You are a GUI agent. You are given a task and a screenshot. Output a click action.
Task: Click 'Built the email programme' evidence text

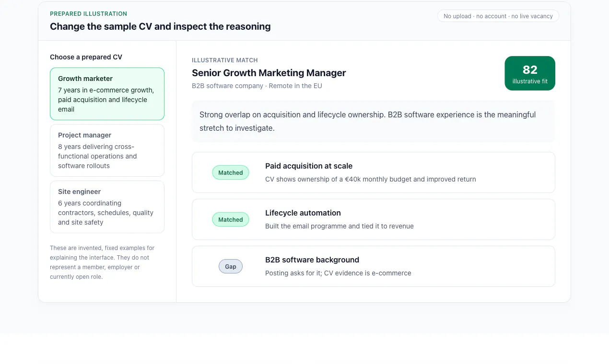coord(340,226)
